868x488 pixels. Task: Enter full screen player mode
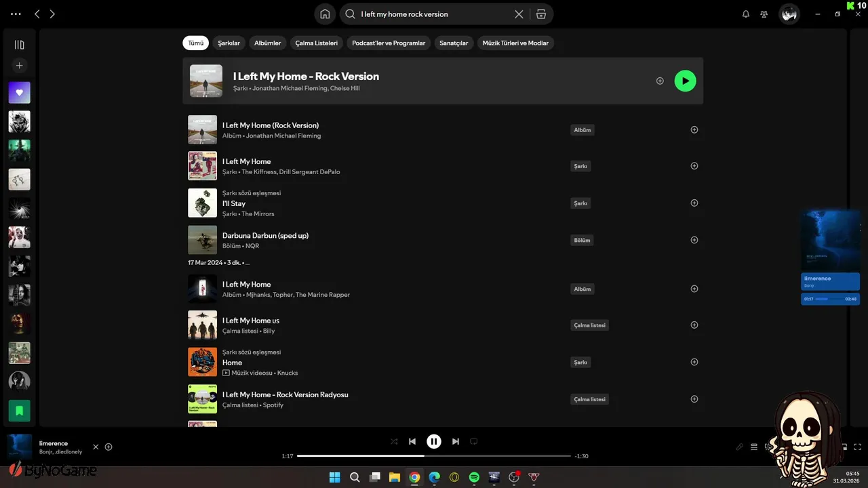(x=858, y=447)
